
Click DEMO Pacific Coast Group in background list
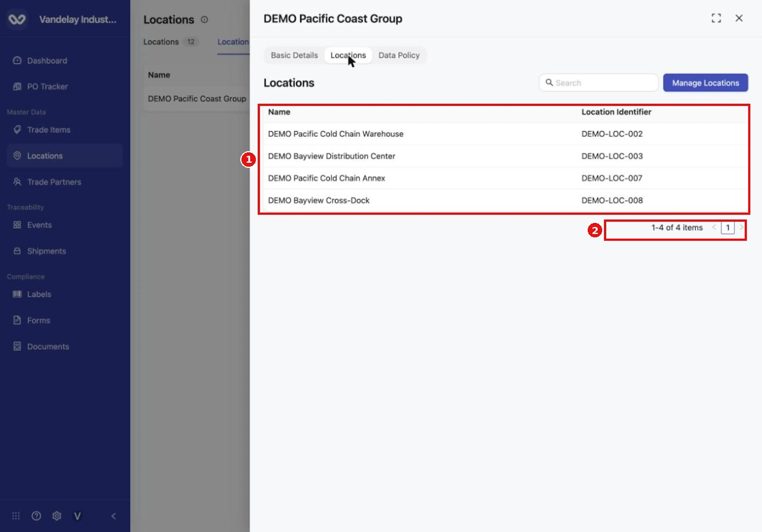click(x=197, y=99)
